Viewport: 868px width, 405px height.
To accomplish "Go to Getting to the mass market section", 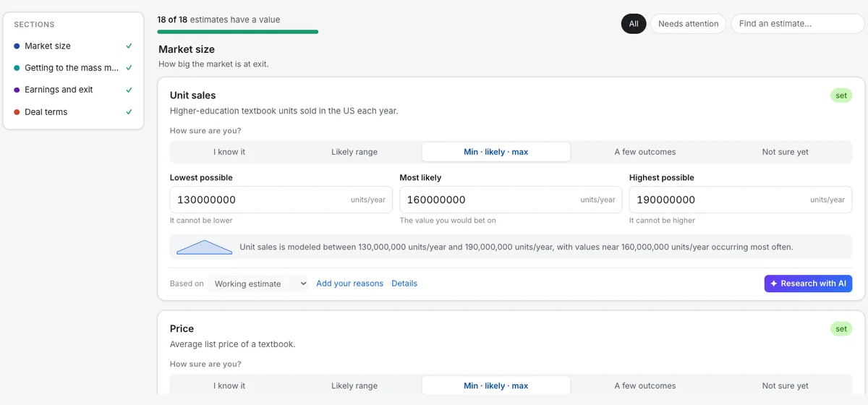I will click(73, 68).
